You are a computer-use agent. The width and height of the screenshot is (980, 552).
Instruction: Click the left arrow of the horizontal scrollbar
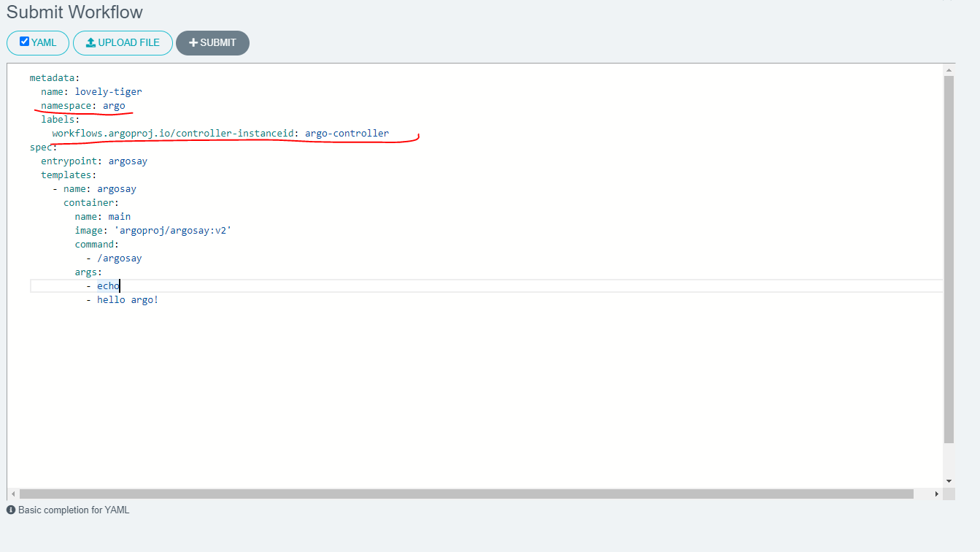(15, 494)
